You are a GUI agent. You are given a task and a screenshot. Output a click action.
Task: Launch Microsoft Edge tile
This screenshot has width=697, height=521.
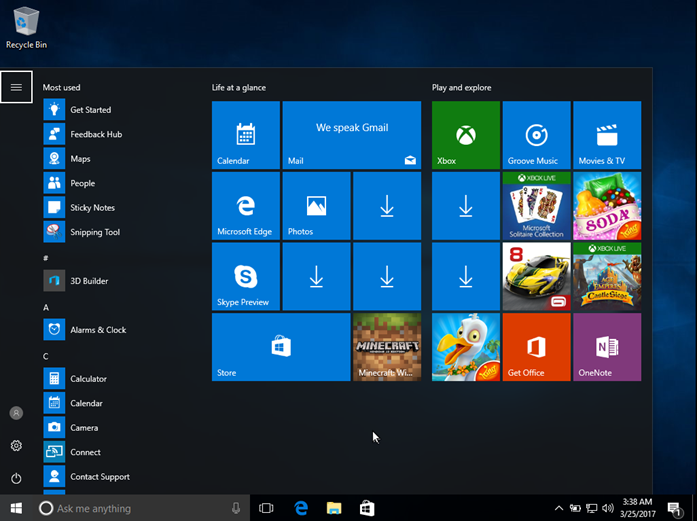tap(246, 206)
